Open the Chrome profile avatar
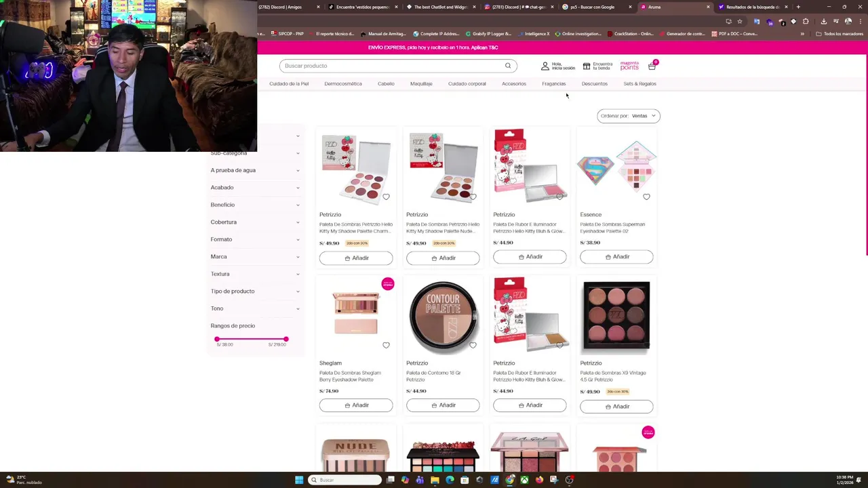Image resolution: width=868 pixels, height=488 pixels. [848, 21]
